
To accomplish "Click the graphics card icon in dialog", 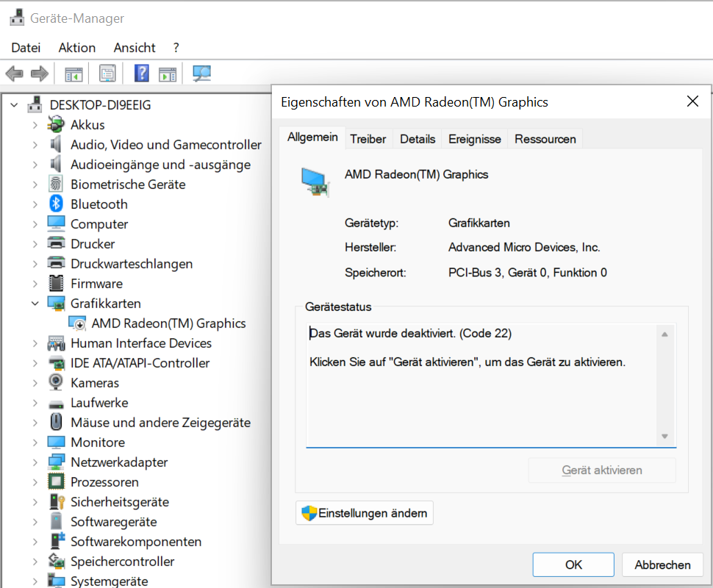I will tap(315, 182).
